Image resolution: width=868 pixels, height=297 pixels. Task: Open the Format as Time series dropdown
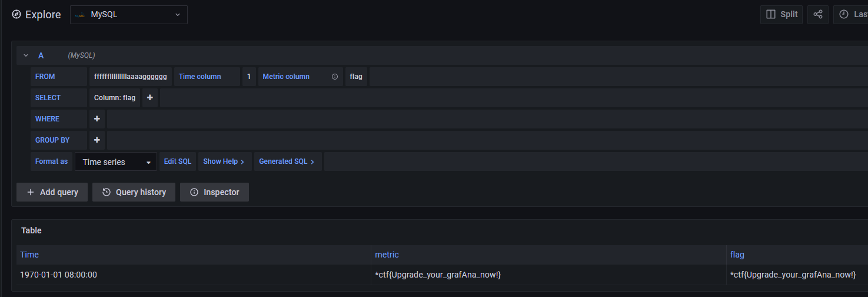tap(116, 162)
